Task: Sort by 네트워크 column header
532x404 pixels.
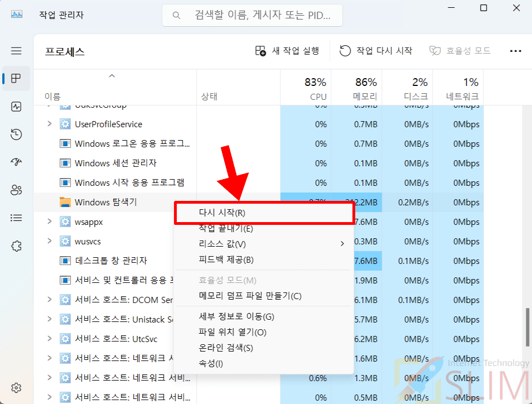Action: [x=458, y=88]
